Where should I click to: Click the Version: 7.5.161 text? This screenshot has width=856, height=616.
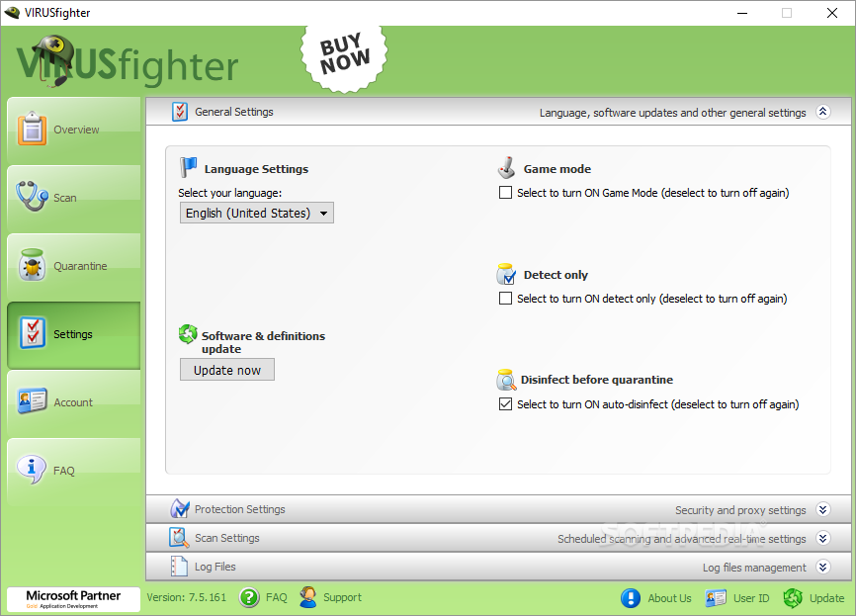(x=186, y=597)
